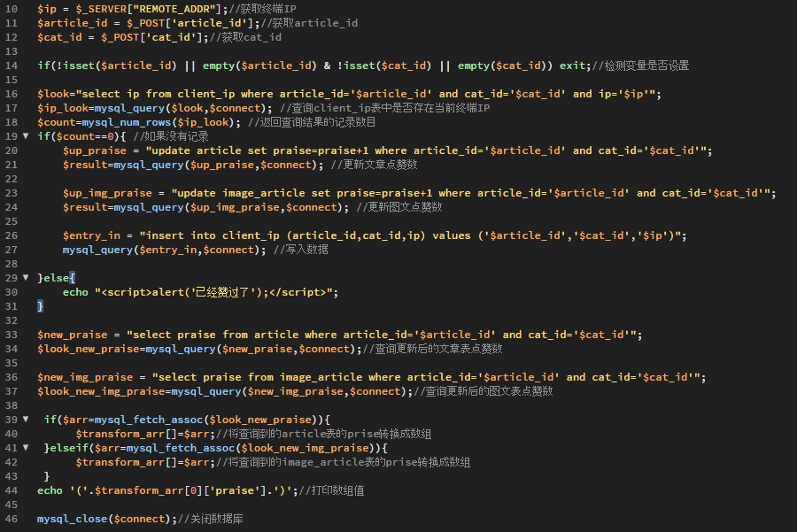This screenshot has width=797, height=532.
Task: Click $up_img_praise variable at start of line 23
Action: [x=107, y=193]
